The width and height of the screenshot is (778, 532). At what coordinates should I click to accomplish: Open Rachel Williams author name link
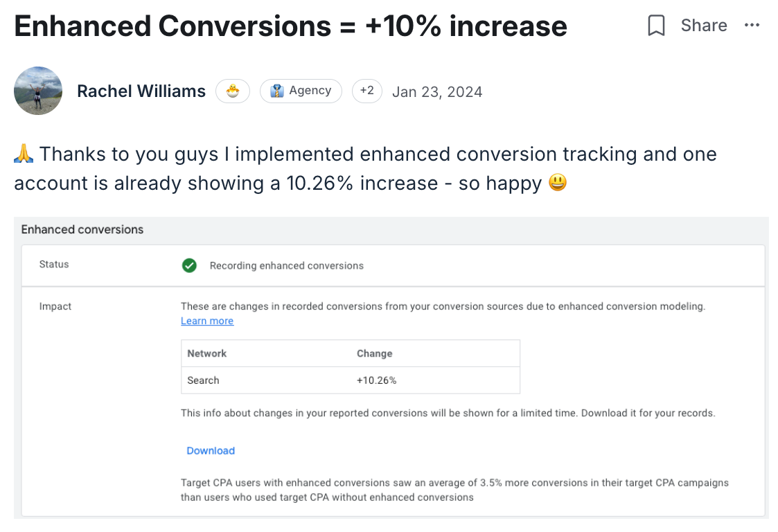tap(141, 91)
